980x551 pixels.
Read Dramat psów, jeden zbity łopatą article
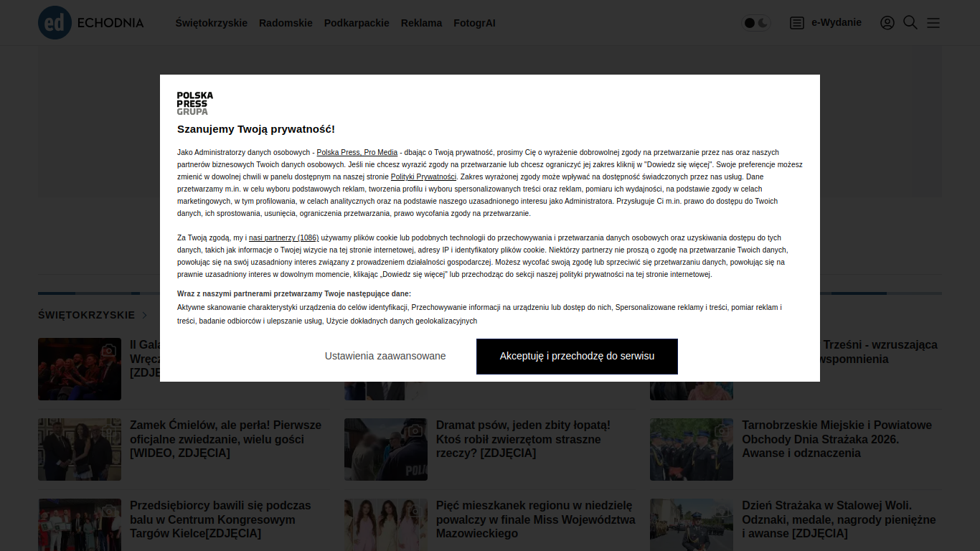coord(523,439)
